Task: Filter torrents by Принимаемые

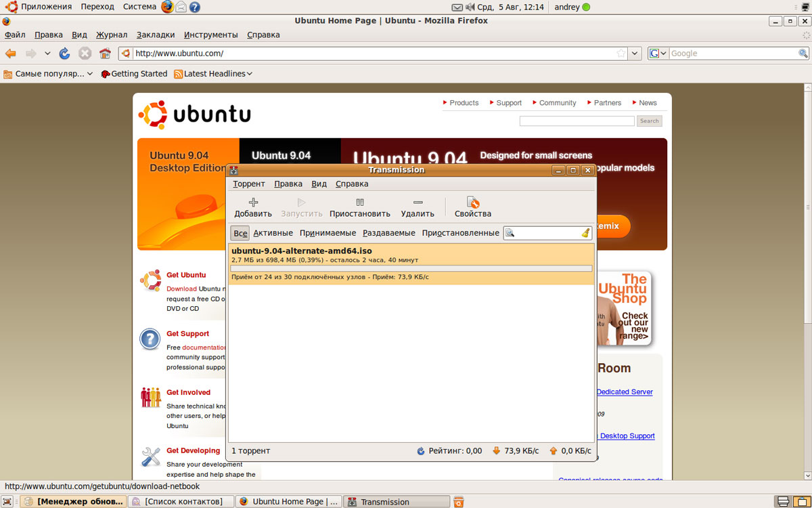Action: point(328,233)
